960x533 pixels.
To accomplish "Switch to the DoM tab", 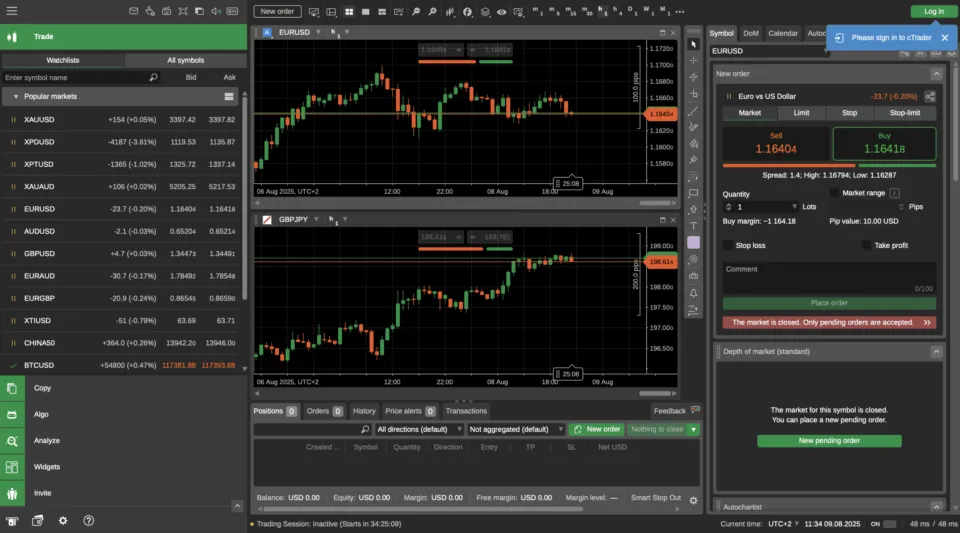I will click(x=751, y=33).
